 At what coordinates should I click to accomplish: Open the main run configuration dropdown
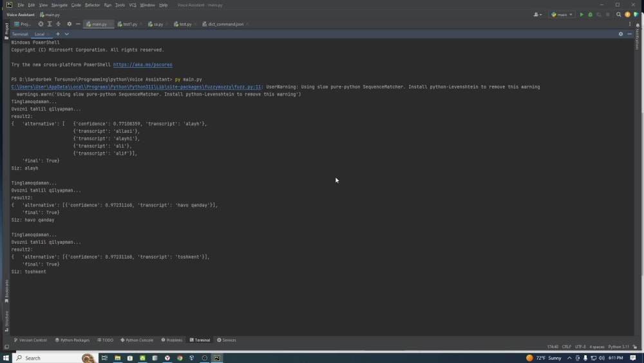coord(562,15)
